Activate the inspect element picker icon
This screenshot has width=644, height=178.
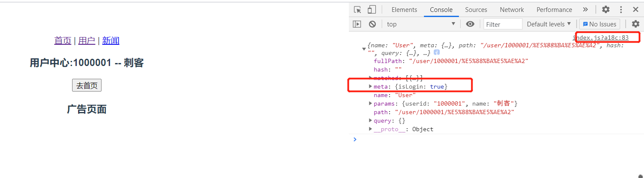tap(357, 9)
